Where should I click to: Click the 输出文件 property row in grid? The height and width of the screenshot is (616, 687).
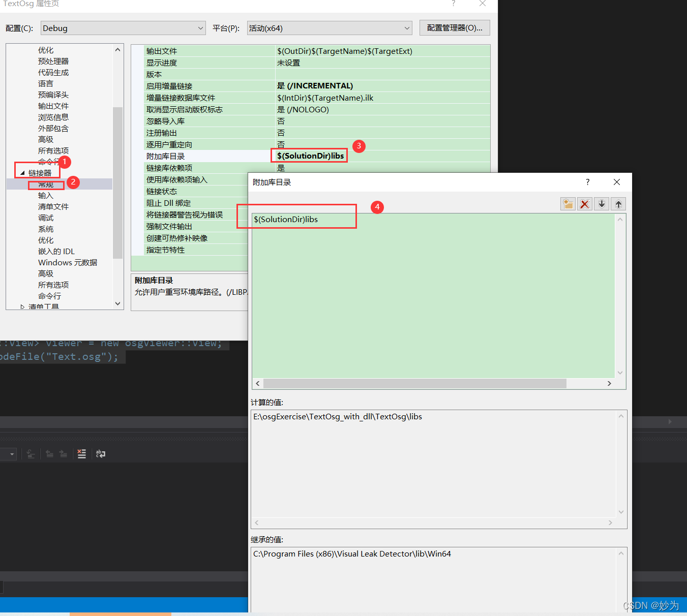(317, 51)
